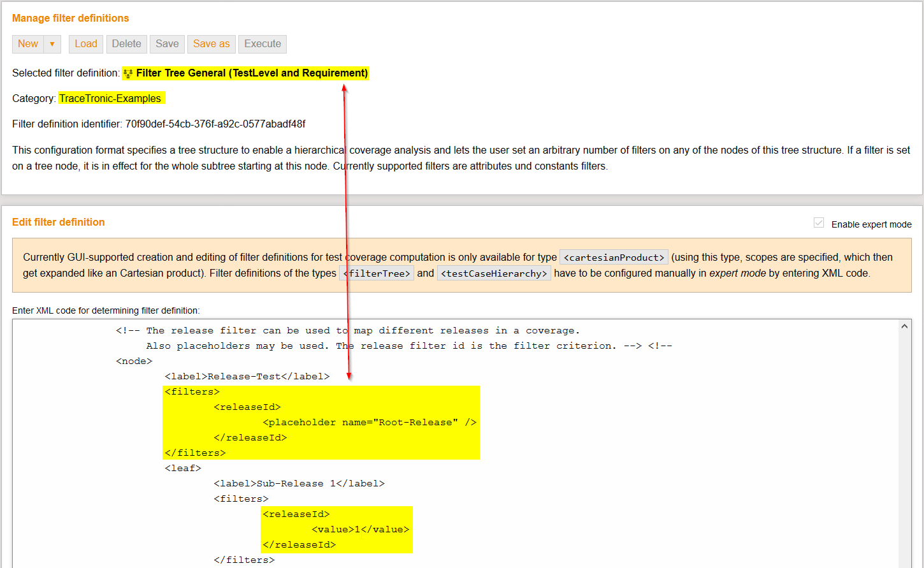Expand the dropdown arrow beside New
This screenshot has height=568, width=924.
click(x=52, y=44)
